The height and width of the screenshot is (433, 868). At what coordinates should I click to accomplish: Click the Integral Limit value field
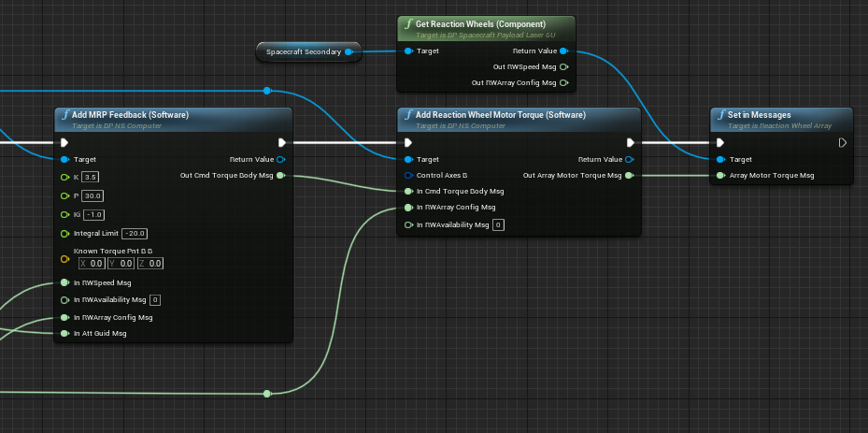[135, 233]
